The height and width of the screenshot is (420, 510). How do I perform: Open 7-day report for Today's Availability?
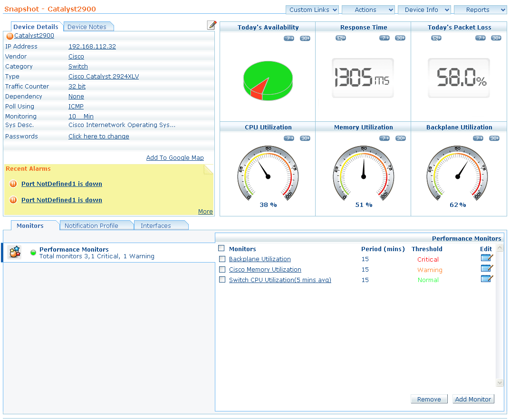coord(289,39)
